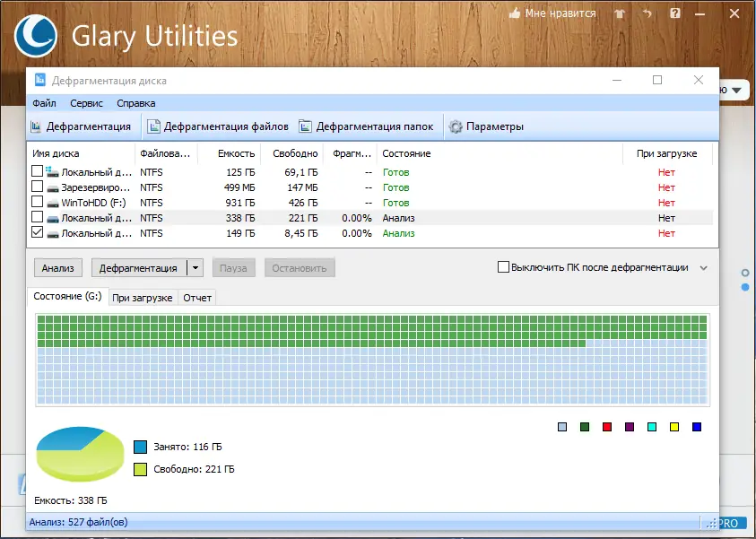This screenshot has height=539, width=756.
Task: Click the resize grip in the status bar
Action: (711, 524)
